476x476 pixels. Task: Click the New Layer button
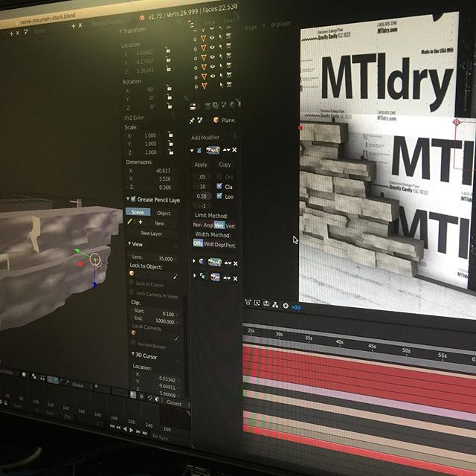(x=152, y=234)
